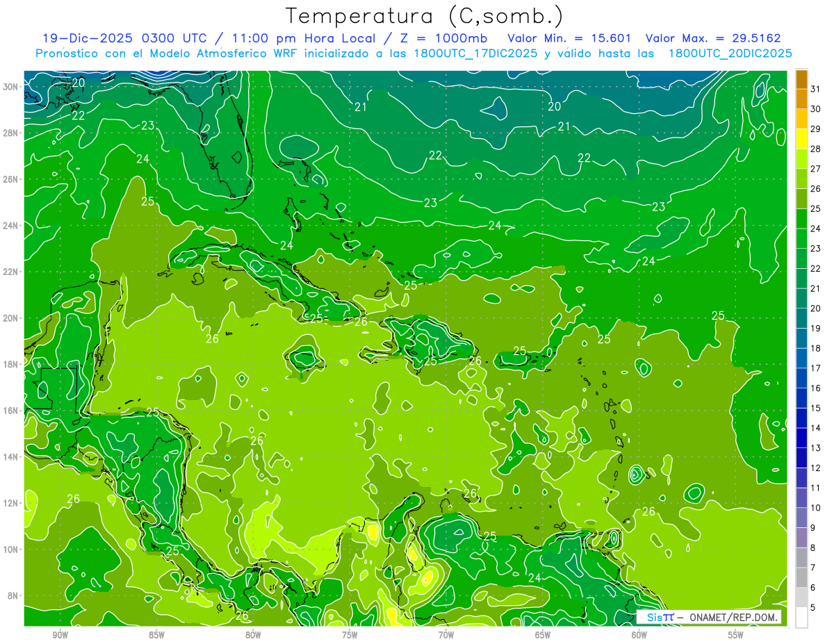The height and width of the screenshot is (644, 834).
Task: Click the latitude axis label "28N"
Action: coord(11,133)
